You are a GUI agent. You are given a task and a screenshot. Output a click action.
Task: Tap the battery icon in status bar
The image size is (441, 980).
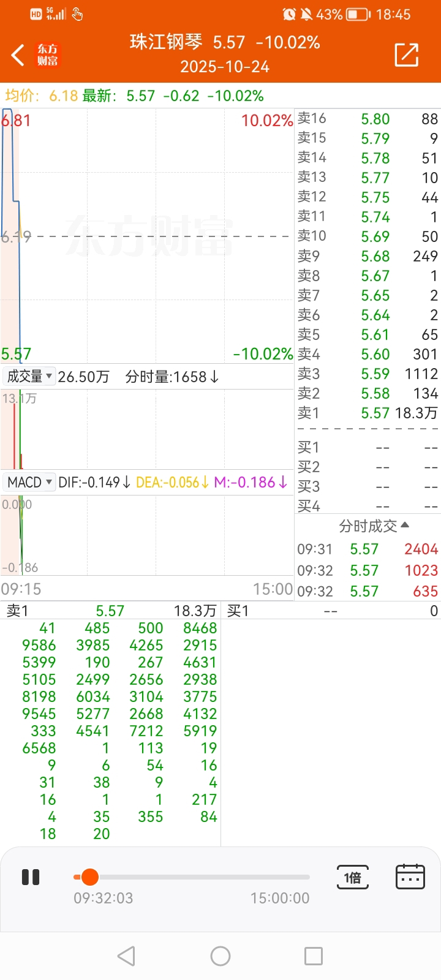pyautogui.click(x=358, y=14)
